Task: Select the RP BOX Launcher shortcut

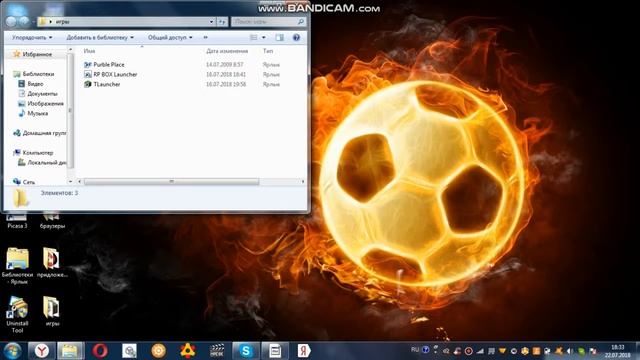Action: (x=110, y=74)
